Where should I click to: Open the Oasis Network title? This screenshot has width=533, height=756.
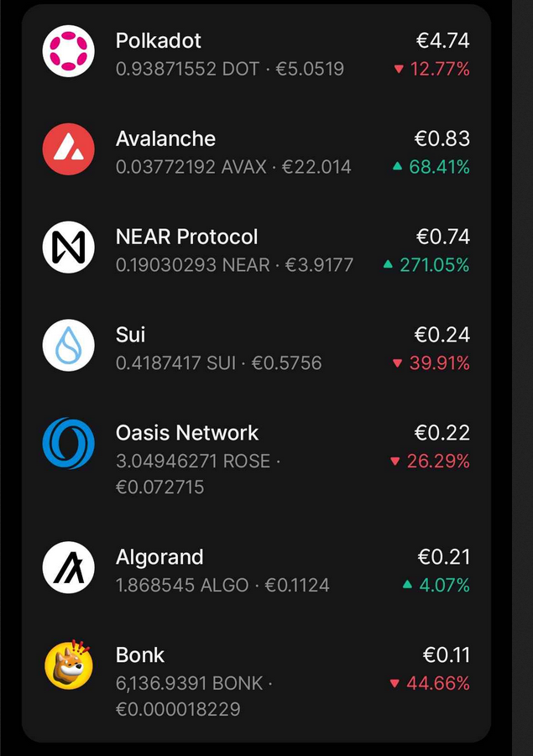point(187,432)
